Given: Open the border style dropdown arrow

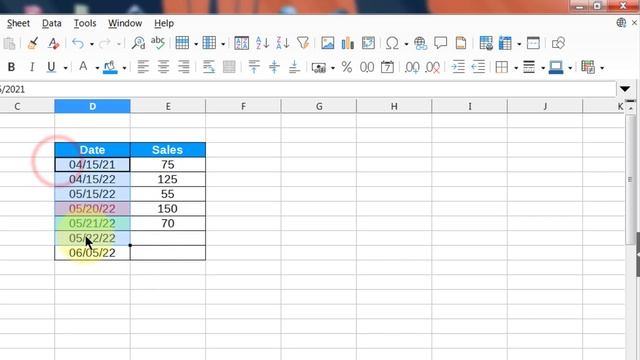Looking at the screenshot, I should coord(543,68).
